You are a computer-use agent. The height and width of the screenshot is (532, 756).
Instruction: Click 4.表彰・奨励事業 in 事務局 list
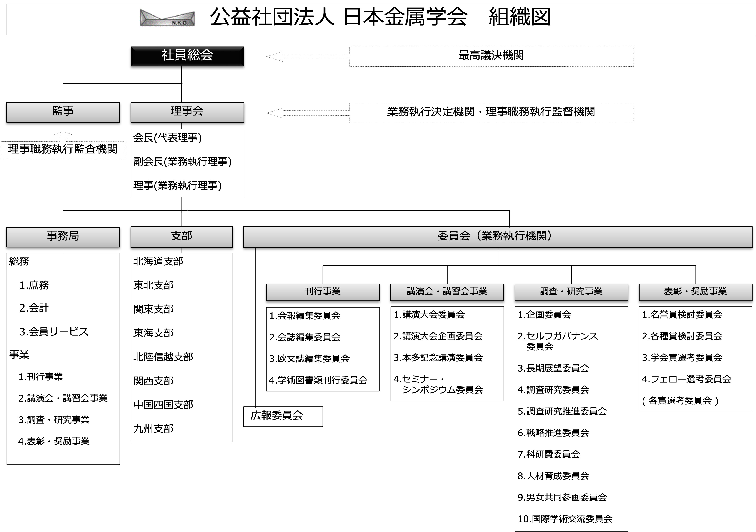click(54, 441)
